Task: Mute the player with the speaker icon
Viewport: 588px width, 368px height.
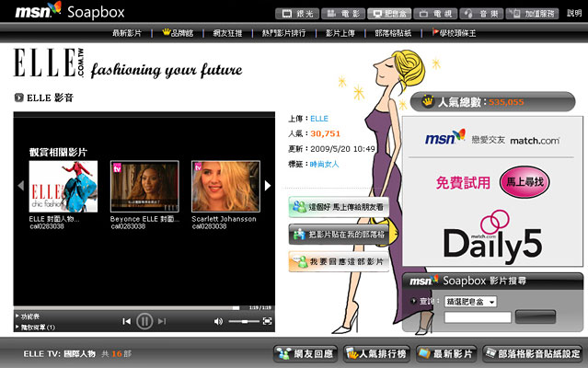Action: [x=218, y=321]
